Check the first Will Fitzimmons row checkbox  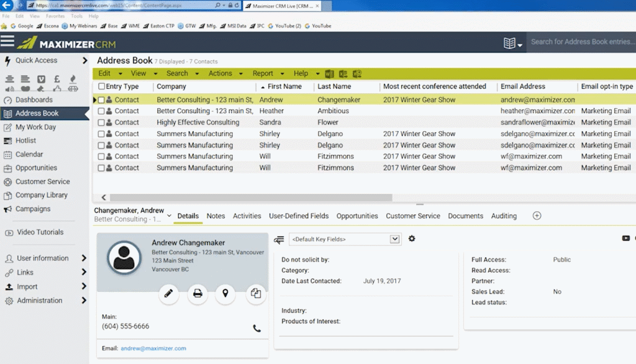point(101,157)
